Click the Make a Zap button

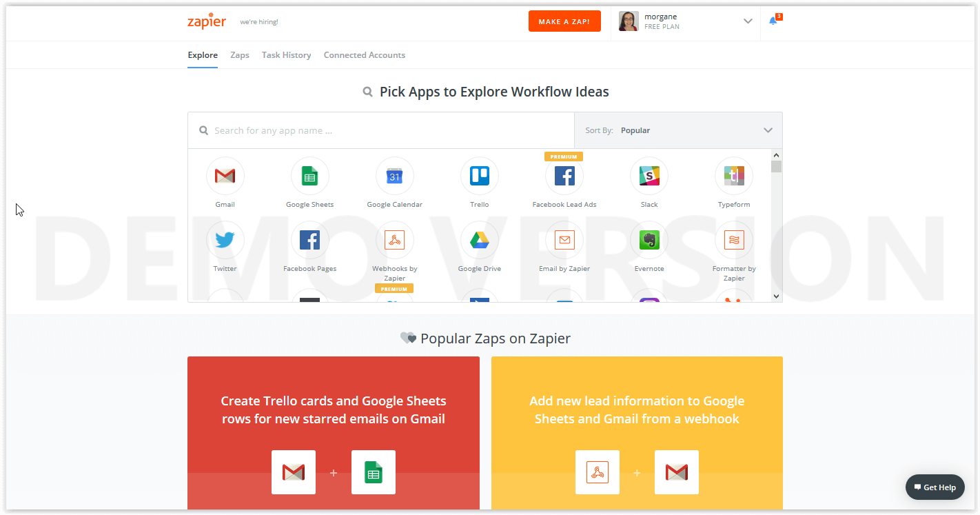pos(564,21)
